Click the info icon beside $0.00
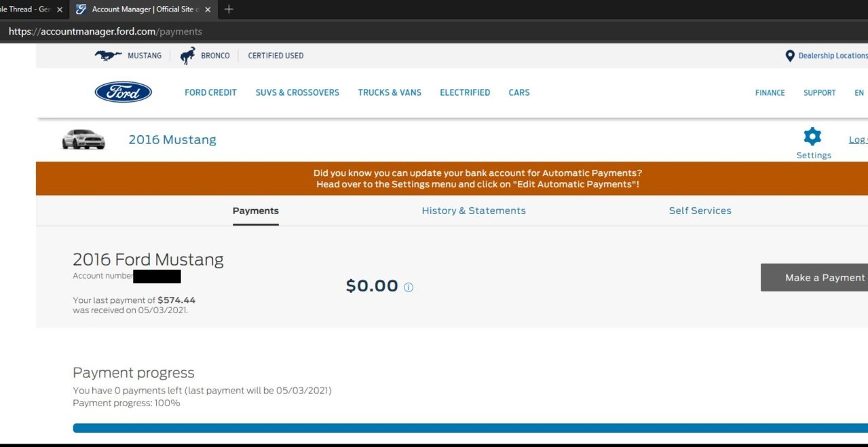Viewport: 868px width, 447px height. pyautogui.click(x=409, y=287)
